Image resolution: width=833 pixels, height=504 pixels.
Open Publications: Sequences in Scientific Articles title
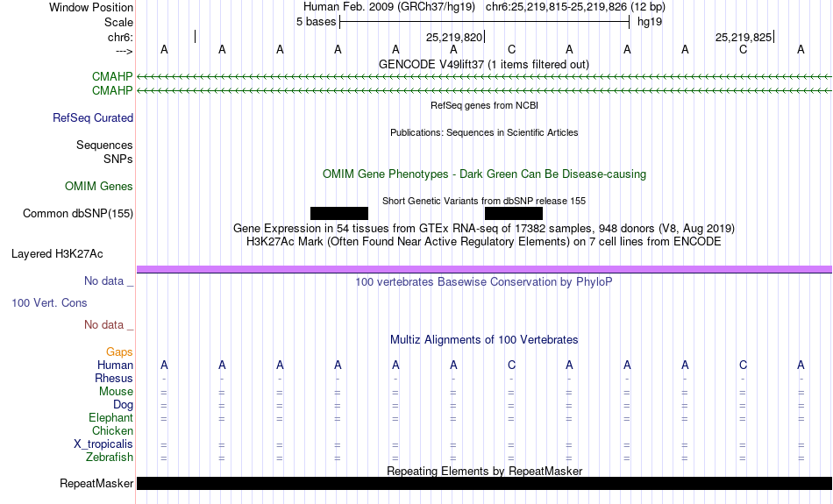tap(484, 132)
